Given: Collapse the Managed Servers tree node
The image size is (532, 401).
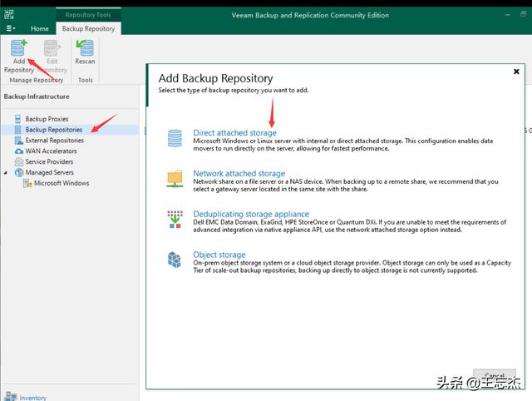Looking at the screenshot, I should [7, 173].
